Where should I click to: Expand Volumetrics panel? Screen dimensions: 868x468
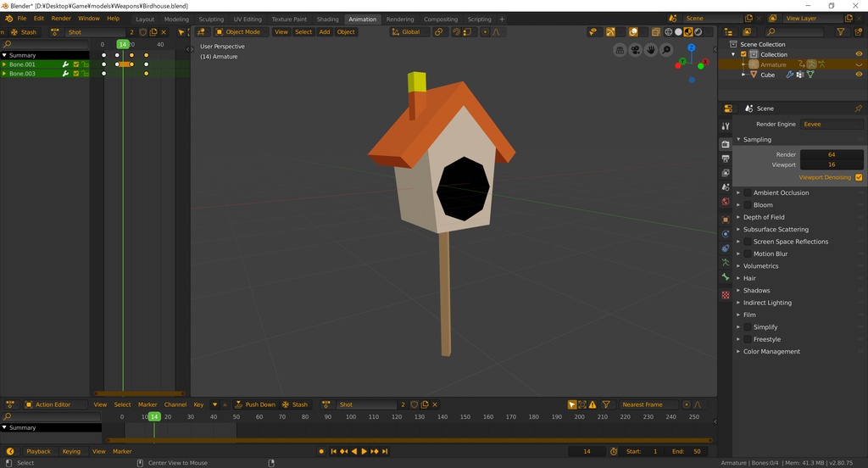point(760,266)
